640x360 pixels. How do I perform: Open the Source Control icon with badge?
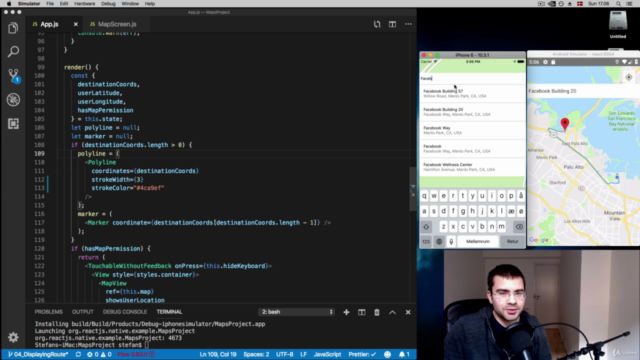pos(13,76)
